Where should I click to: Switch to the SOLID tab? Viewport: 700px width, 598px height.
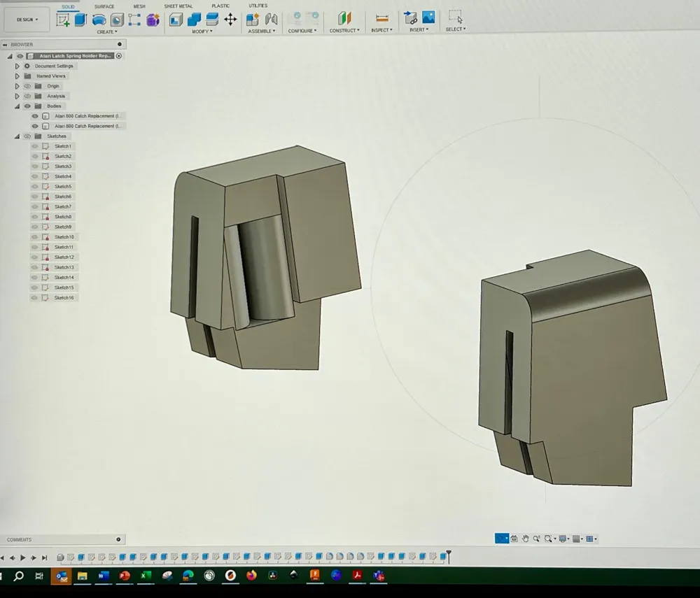point(68,7)
